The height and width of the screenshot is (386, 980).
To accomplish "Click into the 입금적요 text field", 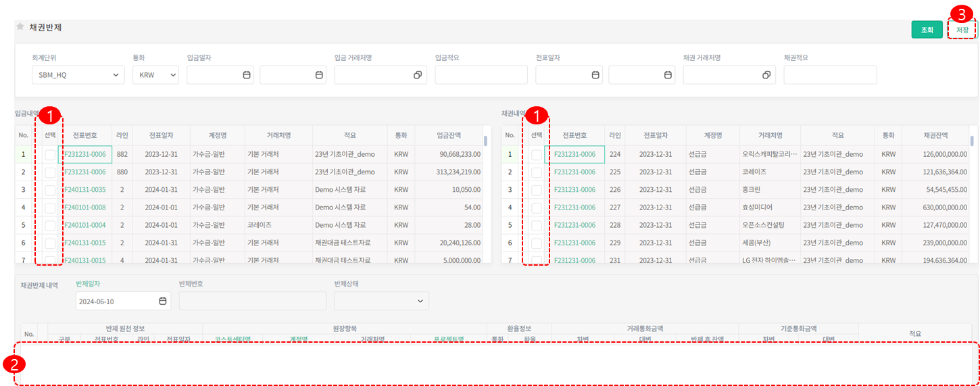I will 481,75.
